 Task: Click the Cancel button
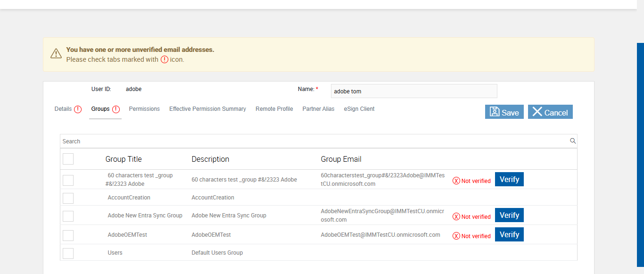coord(550,112)
